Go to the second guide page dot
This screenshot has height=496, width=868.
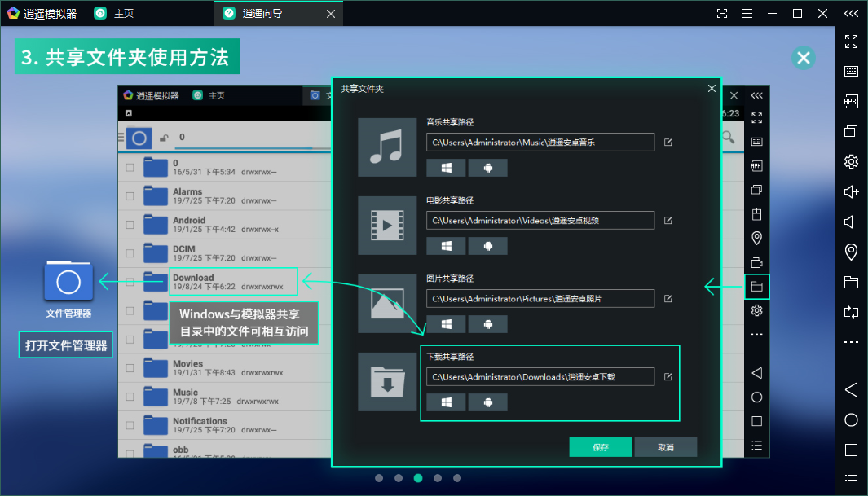pos(399,478)
